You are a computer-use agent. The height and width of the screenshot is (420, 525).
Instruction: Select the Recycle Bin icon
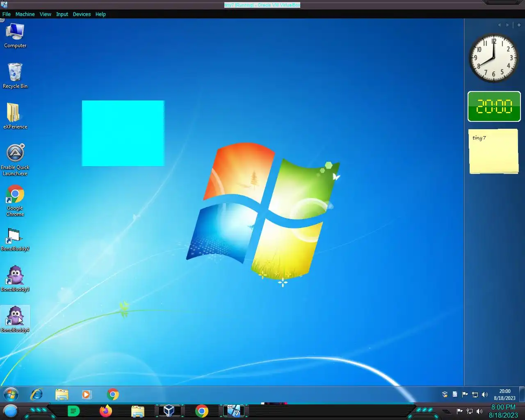(15, 76)
